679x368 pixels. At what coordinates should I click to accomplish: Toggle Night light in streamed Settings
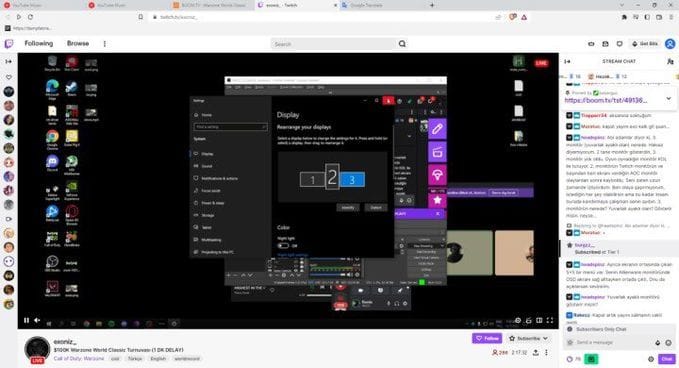283,245
